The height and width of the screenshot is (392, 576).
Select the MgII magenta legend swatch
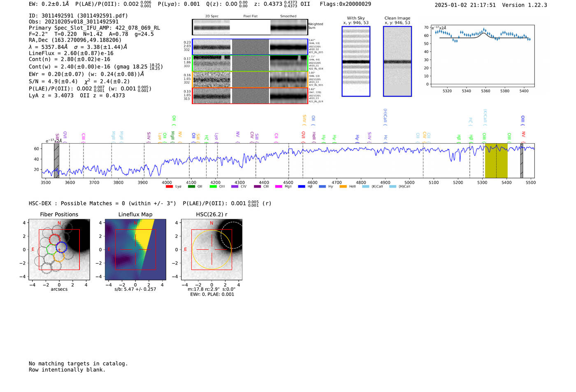(279, 187)
